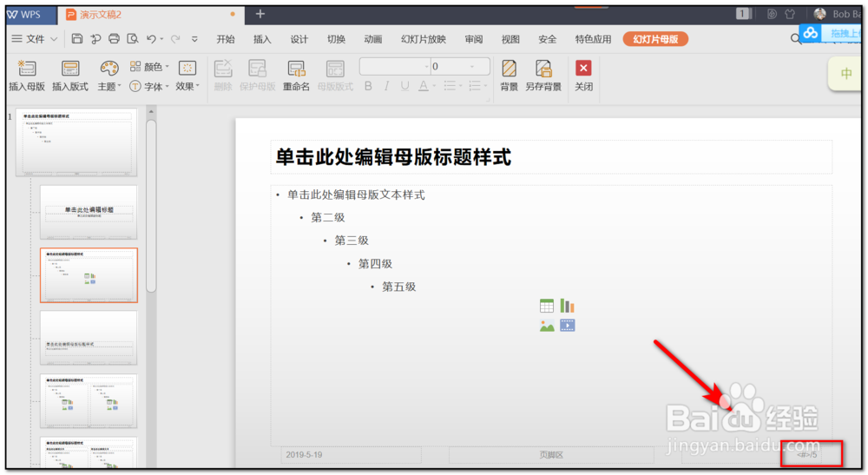
Task: Click the date footer 2019-5-19
Action: [x=304, y=455]
